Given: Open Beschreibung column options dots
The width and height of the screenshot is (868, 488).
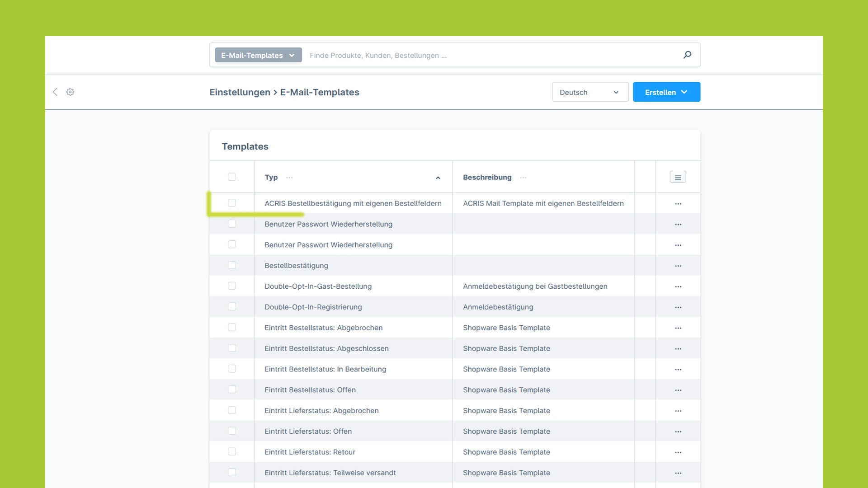Looking at the screenshot, I should [523, 178].
